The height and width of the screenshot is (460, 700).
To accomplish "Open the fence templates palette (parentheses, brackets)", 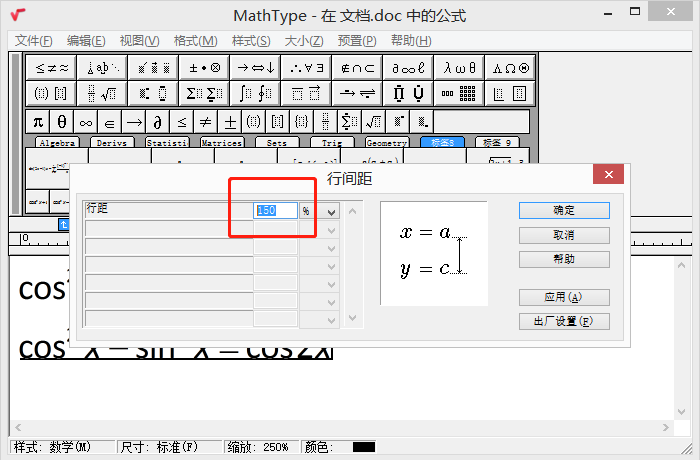I will pos(51,93).
